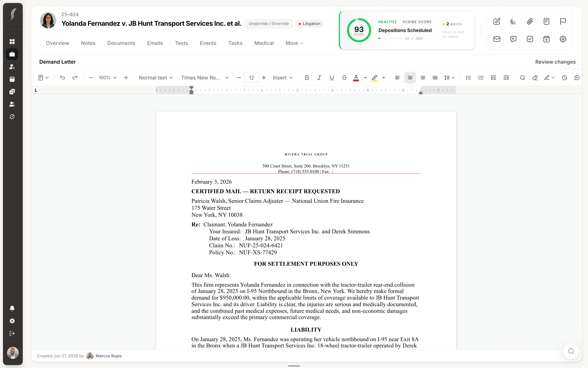The width and height of the screenshot is (588, 368).
Task: Open the briefcase cases icon in sidebar
Action: pos(12,54)
